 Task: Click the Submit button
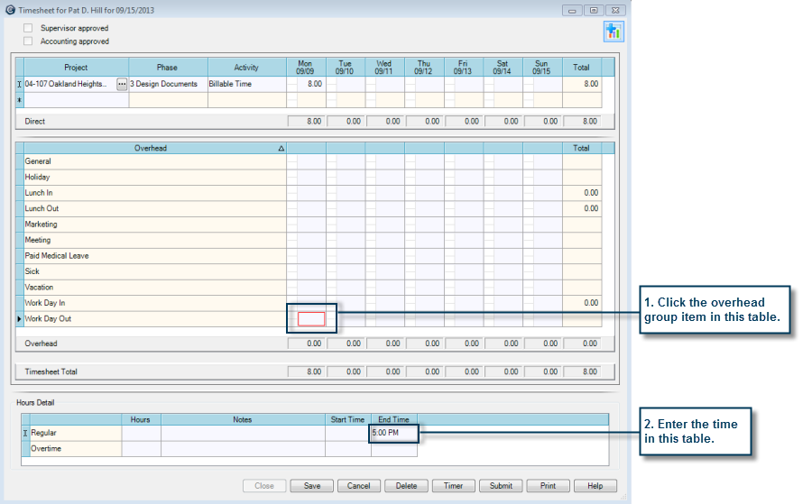pyautogui.click(x=501, y=486)
